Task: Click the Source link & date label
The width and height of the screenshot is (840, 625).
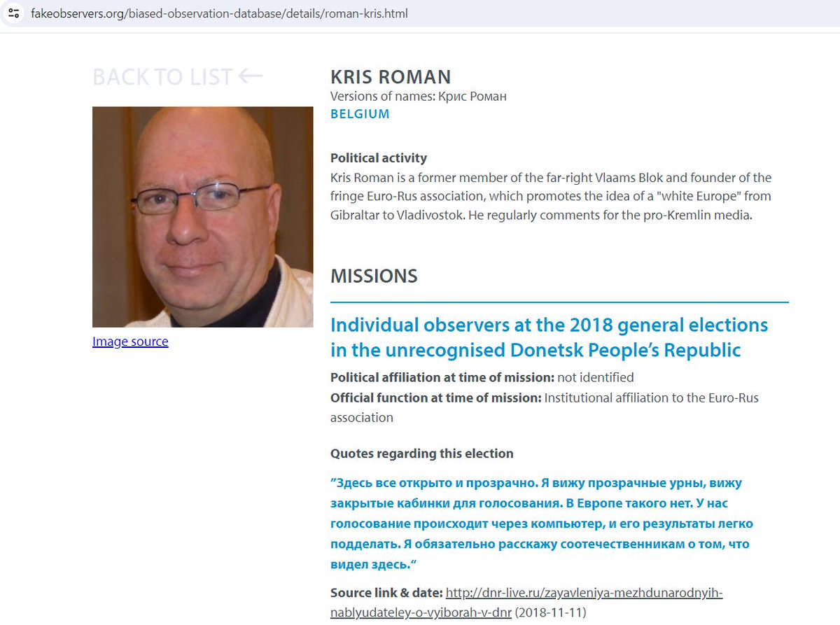Action: [x=386, y=594]
